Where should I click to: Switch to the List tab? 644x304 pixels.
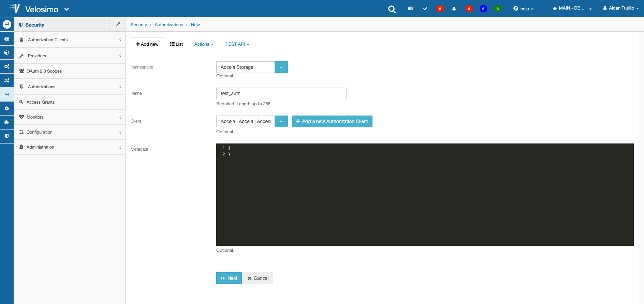click(177, 44)
